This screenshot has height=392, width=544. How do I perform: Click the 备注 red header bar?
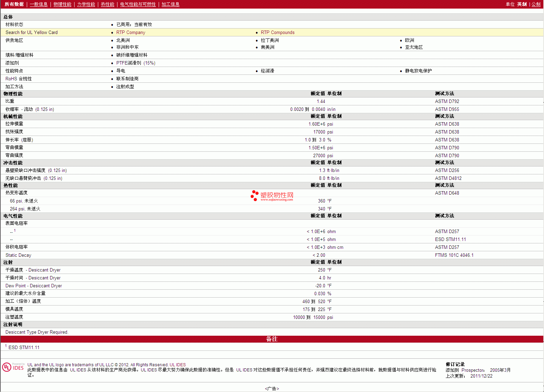[x=272, y=339]
